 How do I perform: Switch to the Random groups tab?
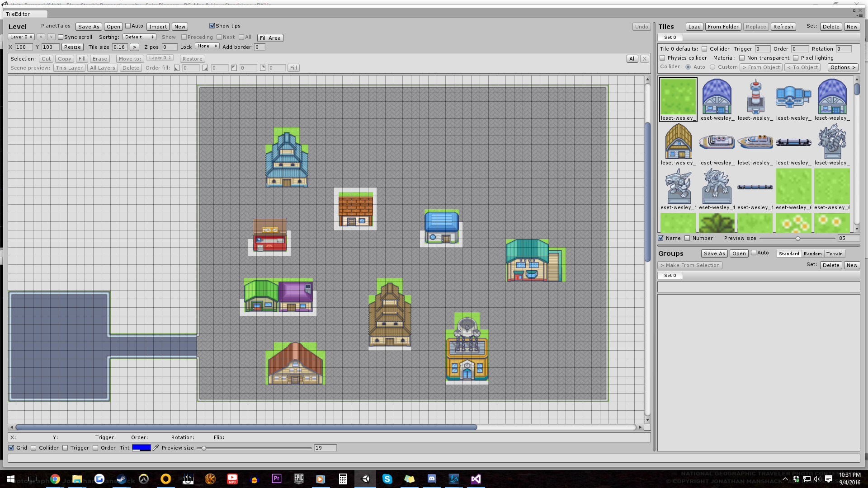pyautogui.click(x=812, y=253)
